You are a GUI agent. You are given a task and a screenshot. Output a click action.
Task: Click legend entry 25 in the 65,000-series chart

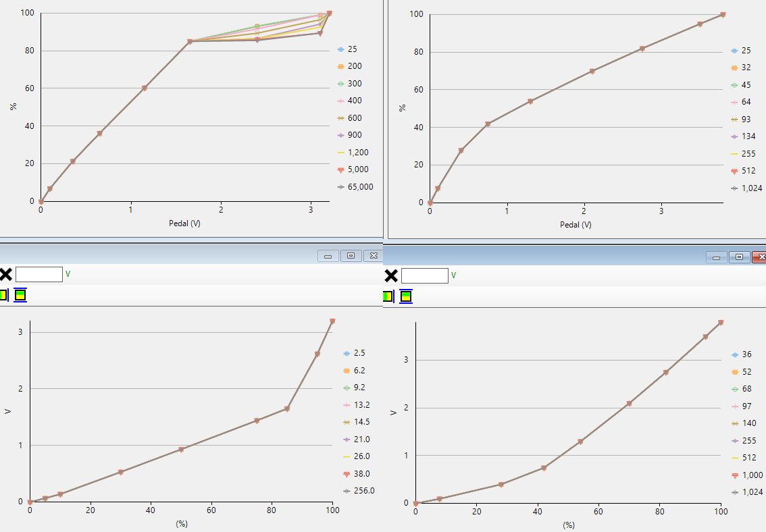(347, 49)
